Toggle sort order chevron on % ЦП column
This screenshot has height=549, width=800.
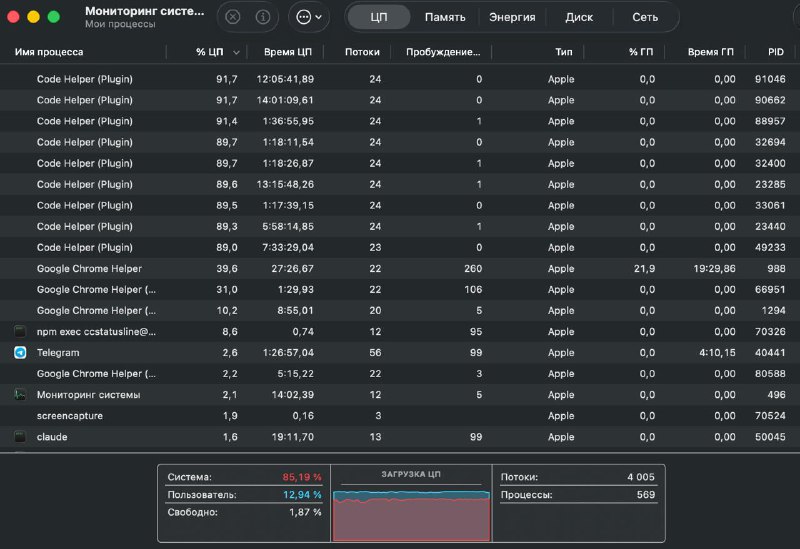click(236, 52)
